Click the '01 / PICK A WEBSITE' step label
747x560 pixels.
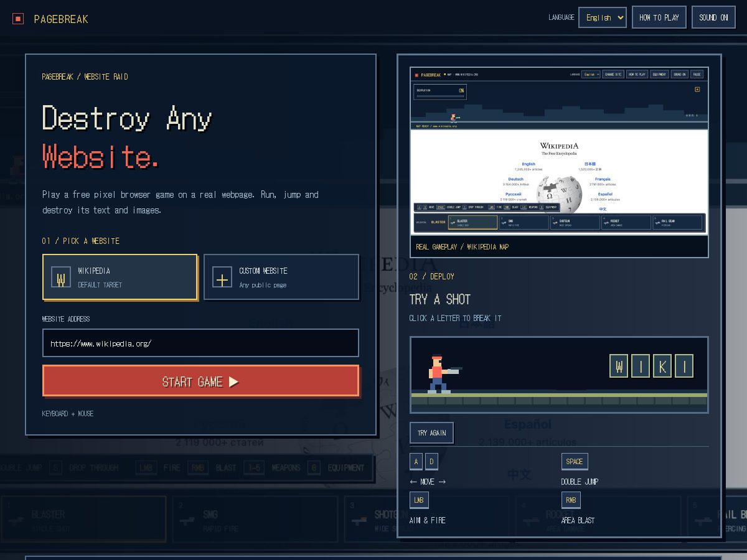click(x=81, y=241)
